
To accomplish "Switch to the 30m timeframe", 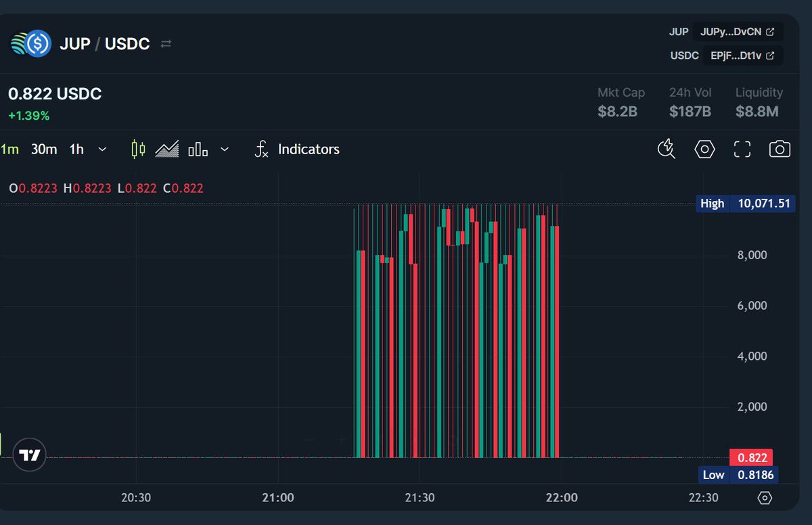I will click(43, 149).
